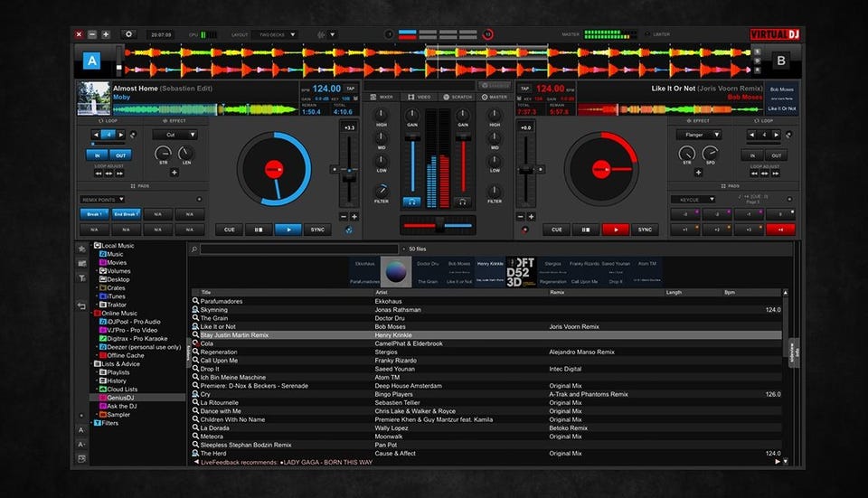Screen dimensions: 868x498
Task: Click deck B effect SPD knob
Action: coord(711,153)
